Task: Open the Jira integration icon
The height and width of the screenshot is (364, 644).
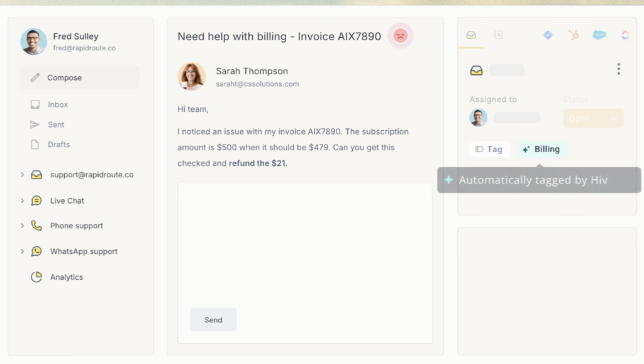Action: click(548, 35)
